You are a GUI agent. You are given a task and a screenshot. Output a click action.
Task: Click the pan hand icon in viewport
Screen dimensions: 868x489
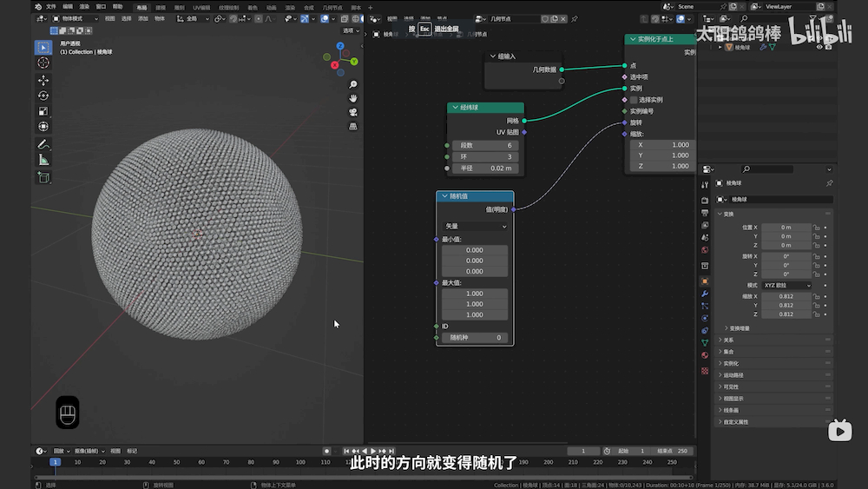[x=352, y=98]
